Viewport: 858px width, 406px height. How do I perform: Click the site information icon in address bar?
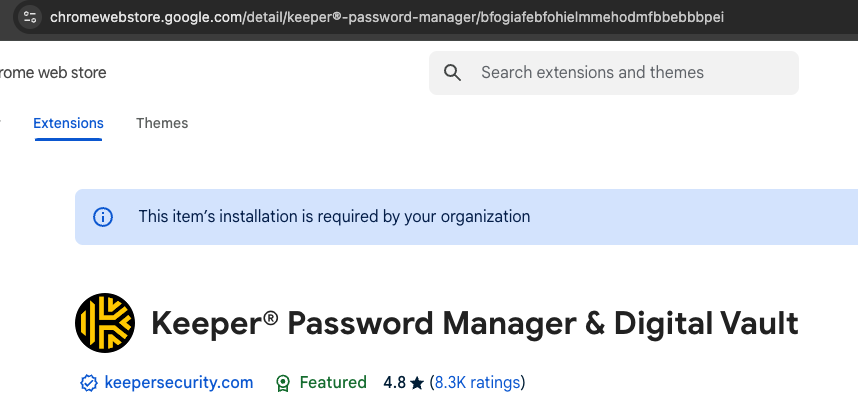(x=29, y=17)
